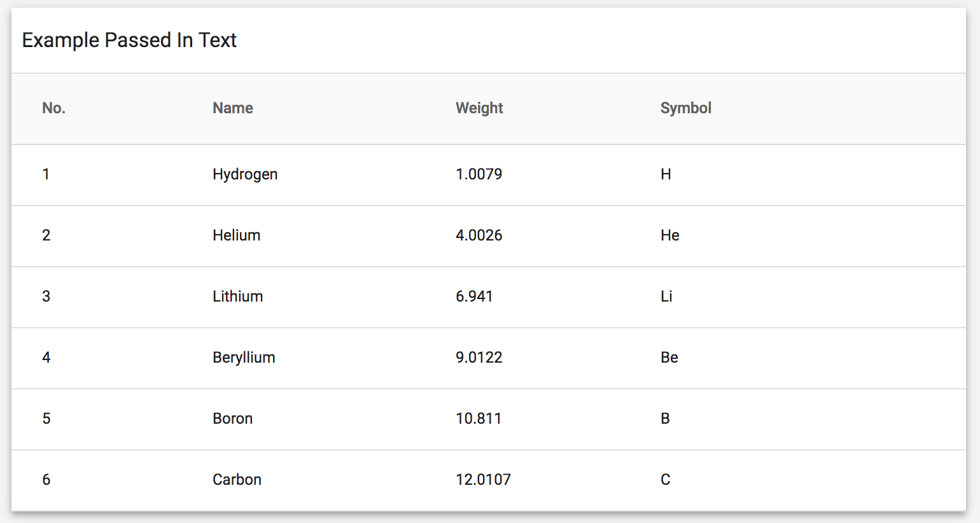This screenshot has height=523, width=980.
Task: Click the Example Passed In Text title
Action: pos(129,40)
